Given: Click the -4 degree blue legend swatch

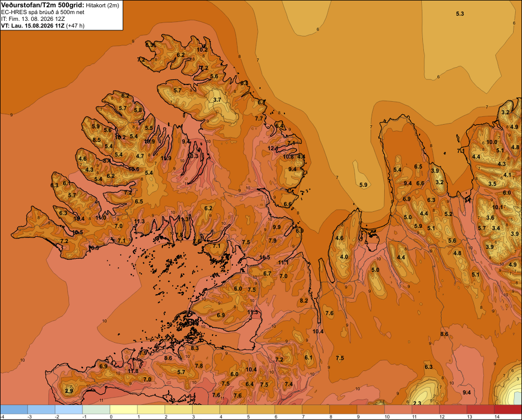Looking at the screenshot, I should point(14,410).
